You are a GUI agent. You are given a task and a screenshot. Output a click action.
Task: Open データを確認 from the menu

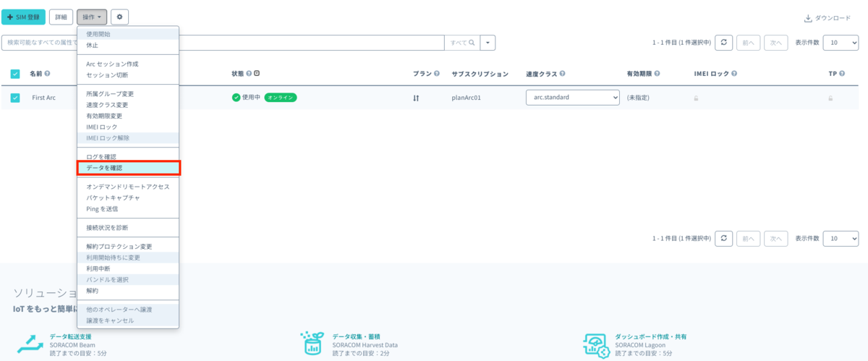coord(128,168)
